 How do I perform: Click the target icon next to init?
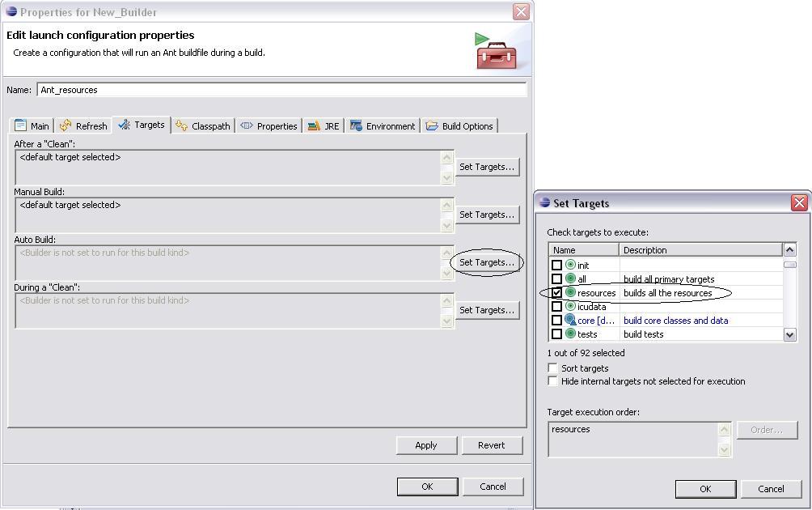pos(570,266)
